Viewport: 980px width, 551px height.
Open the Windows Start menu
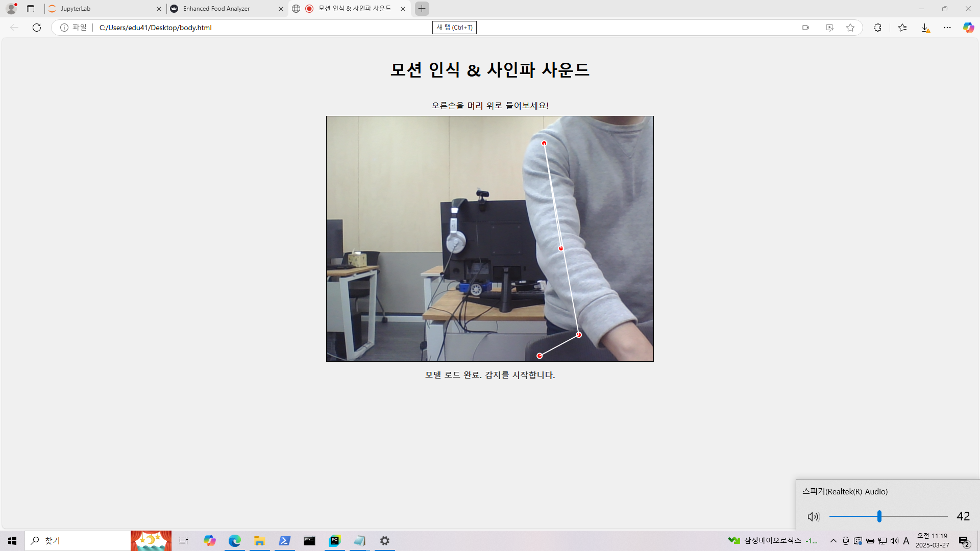coord(12,541)
